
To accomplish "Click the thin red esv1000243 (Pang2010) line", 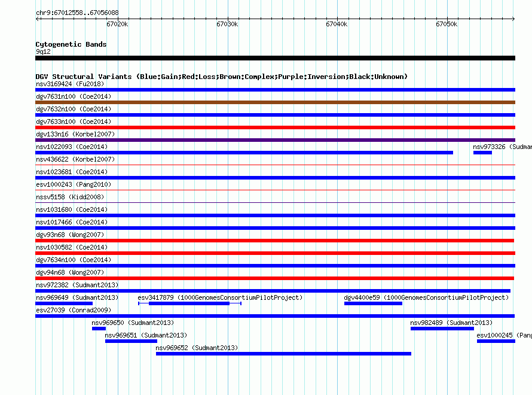I will (x=275, y=190).
